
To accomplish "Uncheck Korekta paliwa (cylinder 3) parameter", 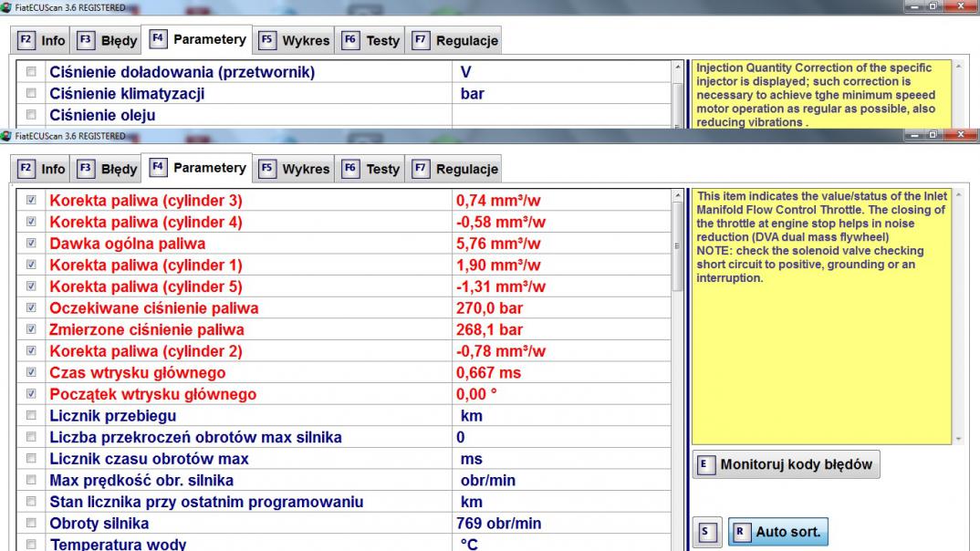I will [33, 201].
